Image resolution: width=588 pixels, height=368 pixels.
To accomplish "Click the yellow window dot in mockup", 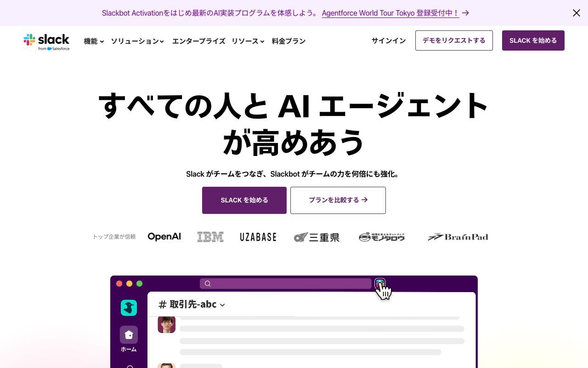I will pos(130,283).
